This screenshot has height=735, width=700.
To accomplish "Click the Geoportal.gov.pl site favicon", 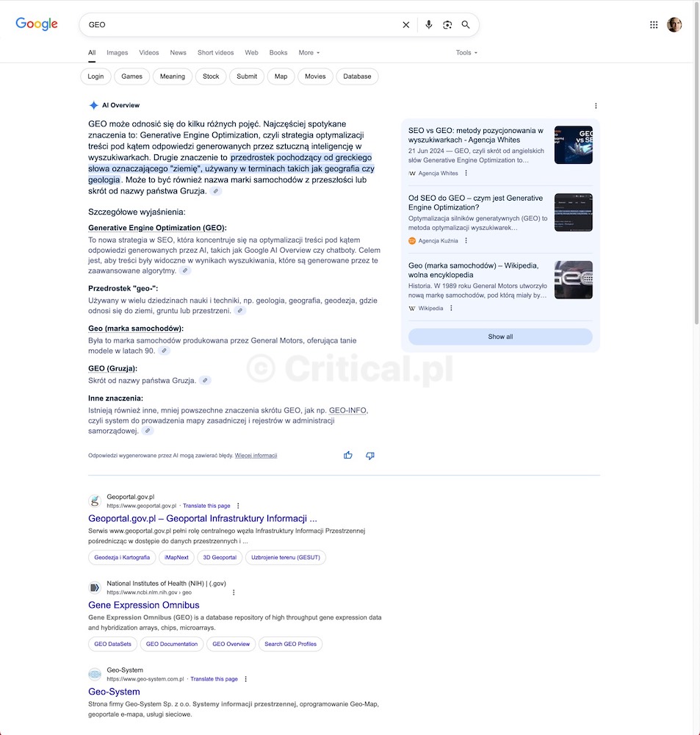I will [x=95, y=501].
